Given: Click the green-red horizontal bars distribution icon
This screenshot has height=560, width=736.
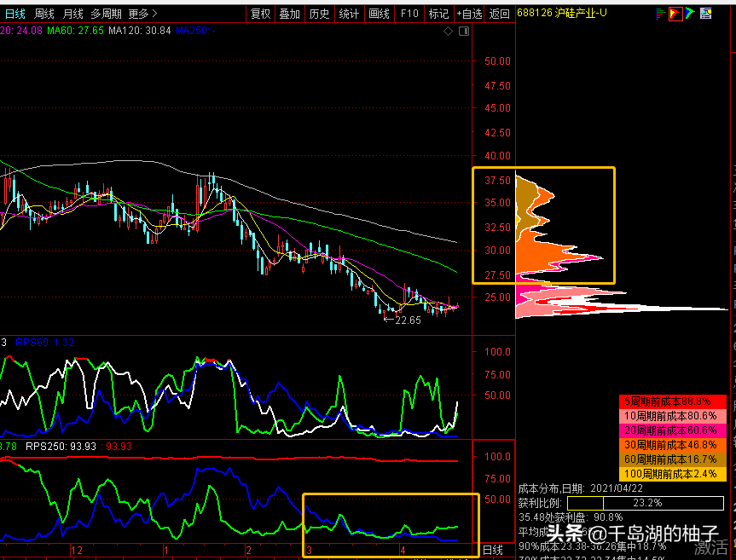Looking at the screenshot, I should [x=660, y=14].
